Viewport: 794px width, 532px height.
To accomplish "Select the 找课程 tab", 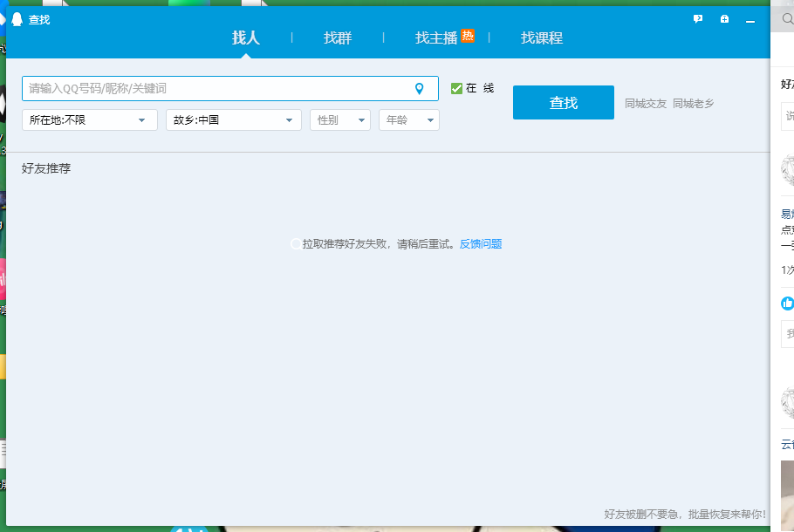I will [542, 38].
